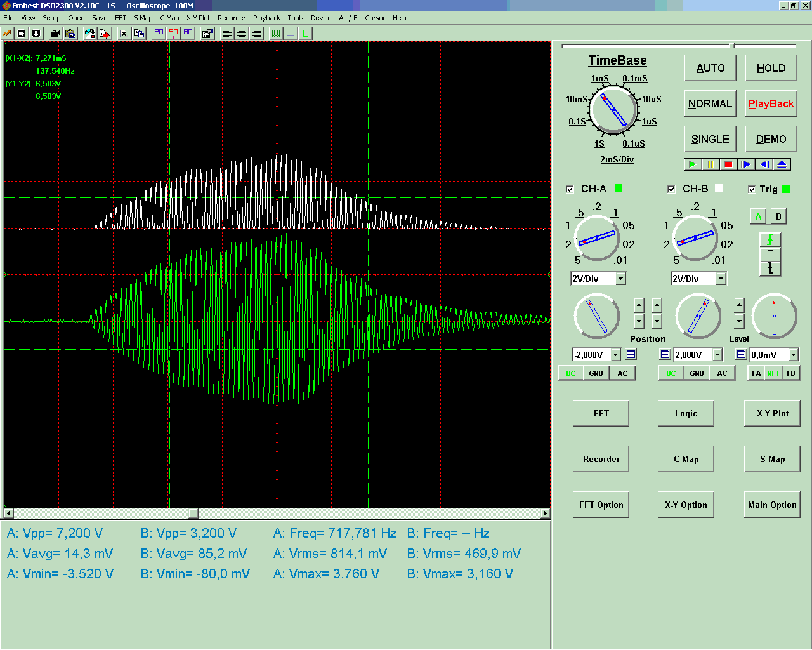812x650 pixels.
Task: Click the down-arrow toolbar icon
Action: pos(36,34)
